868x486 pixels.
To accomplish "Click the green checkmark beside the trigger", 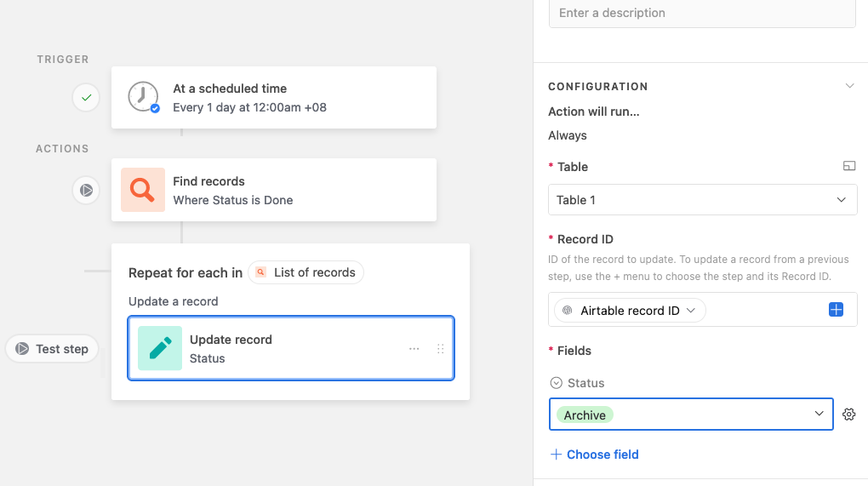I will (86, 97).
